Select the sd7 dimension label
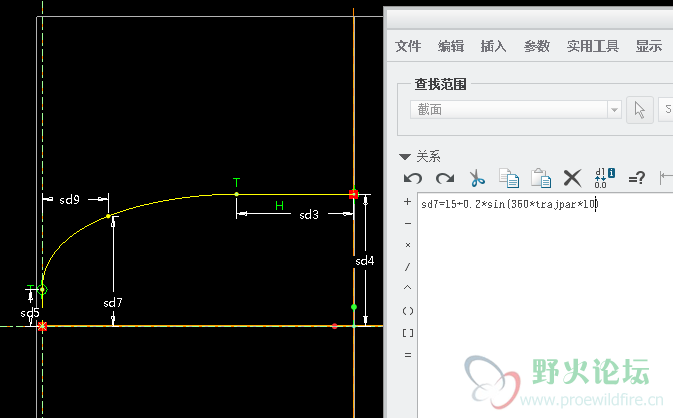The width and height of the screenshot is (673, 418). point(113,303)
